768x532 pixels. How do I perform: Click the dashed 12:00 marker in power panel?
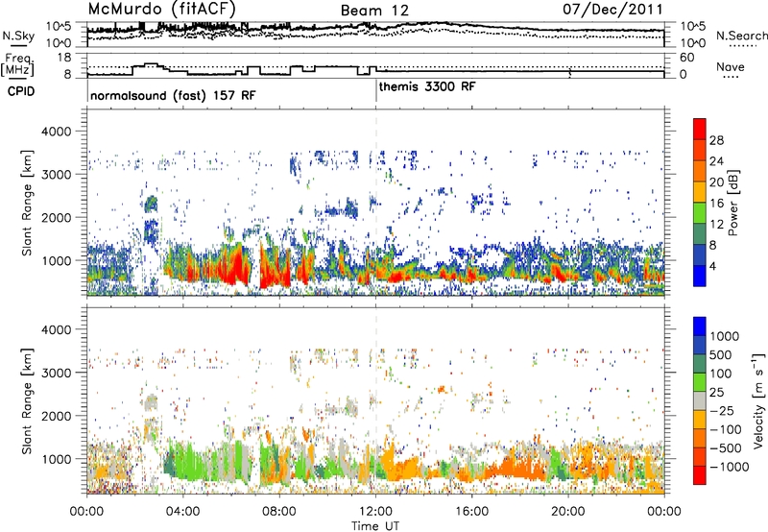[376, 203]
